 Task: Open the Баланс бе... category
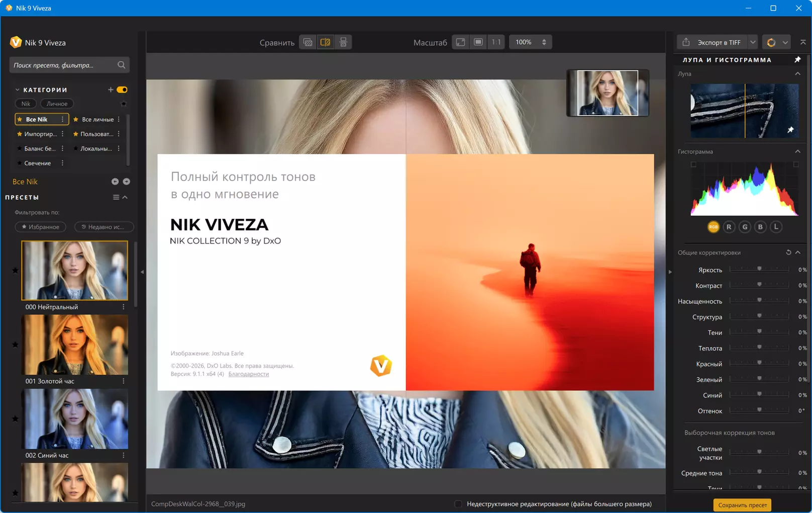40,148
